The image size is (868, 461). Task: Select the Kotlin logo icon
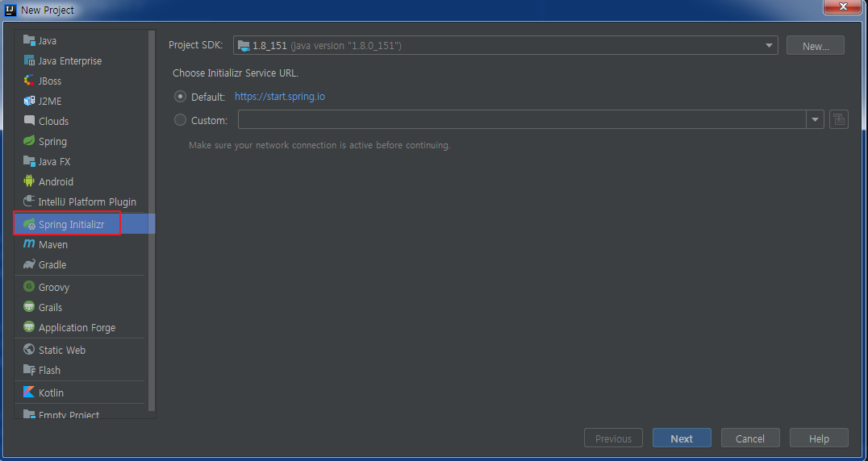coord(29,392)
